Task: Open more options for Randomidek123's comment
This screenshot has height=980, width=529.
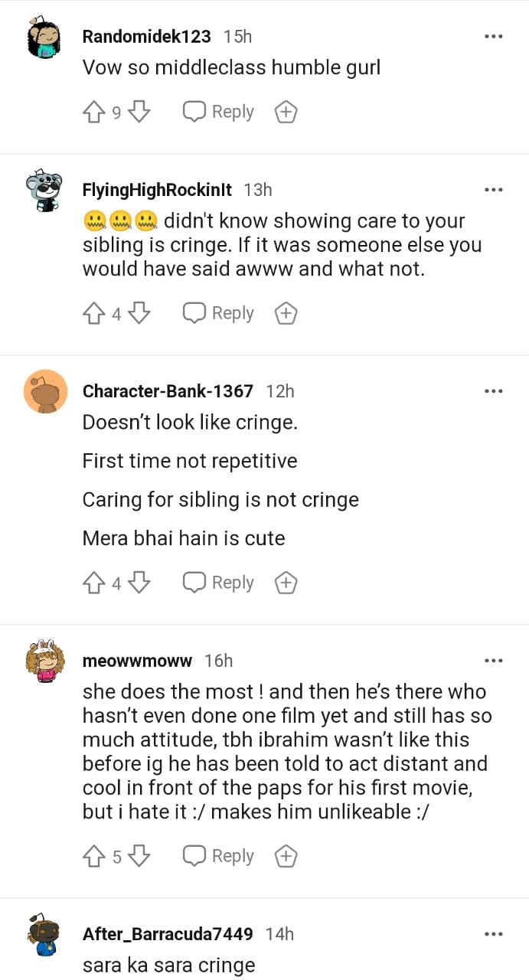Action: pos(494,36)
